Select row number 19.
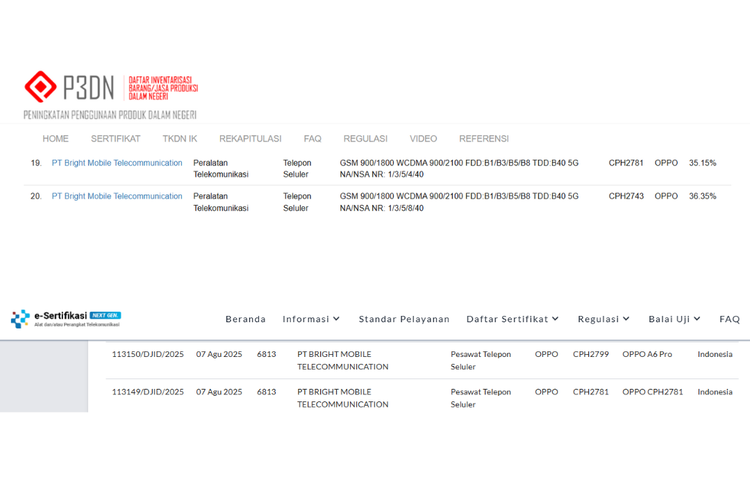 pos(36,163)
